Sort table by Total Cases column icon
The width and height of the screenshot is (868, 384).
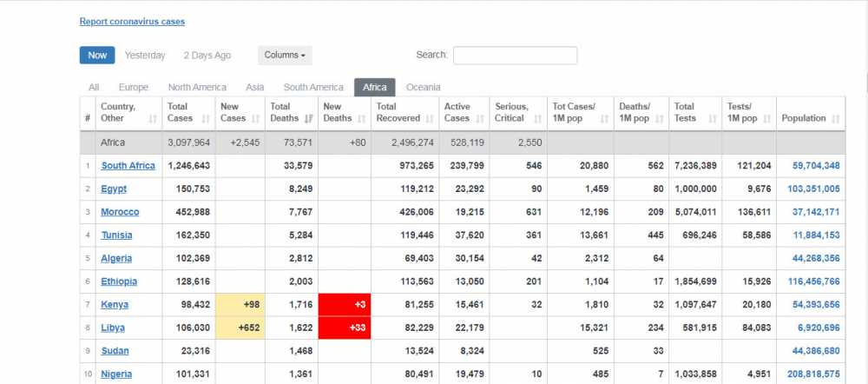pyautogui.click(x=206, y=118)
